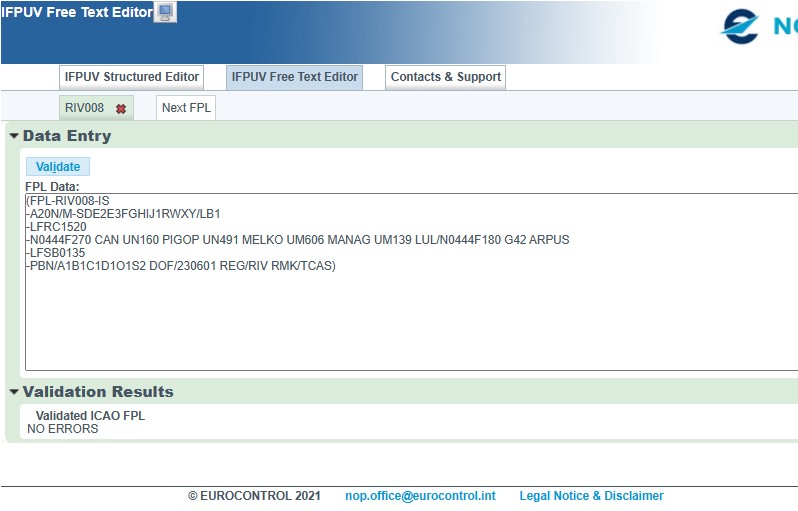Click the "-PBN/A1B1C1D1O1S2" line

pyautogui.click(x=181, y=266)
